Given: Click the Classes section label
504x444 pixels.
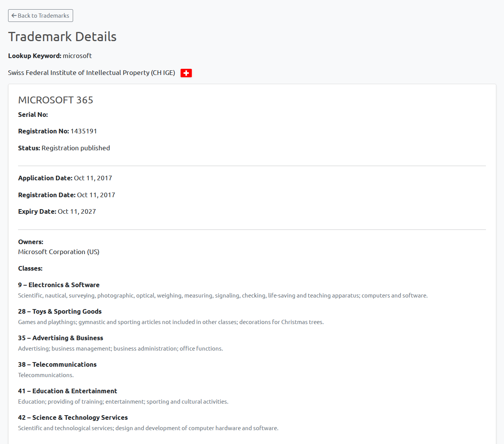Looking at the screenshot, I should click(30, 268).
